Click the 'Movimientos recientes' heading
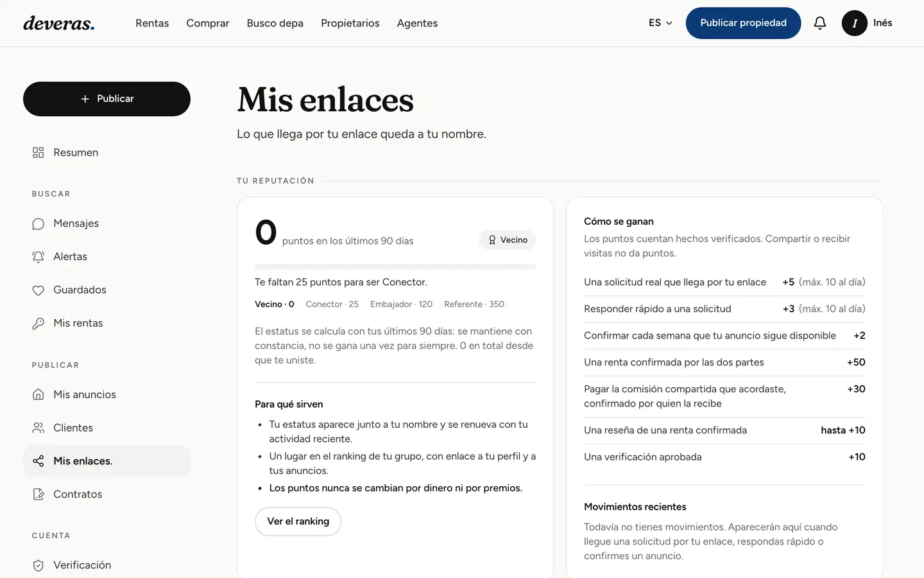 (x=635, y=507)
